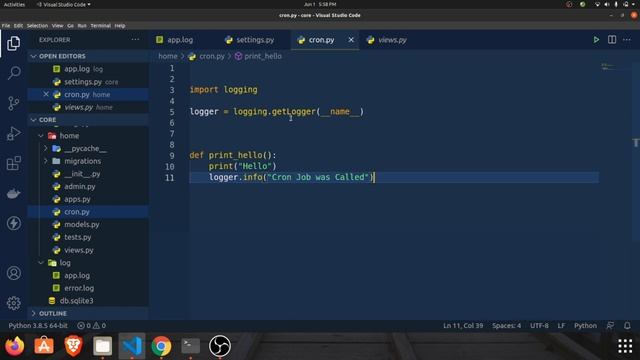Open the File menu
The height and width of the screenshot is (360, 640).
6,26
